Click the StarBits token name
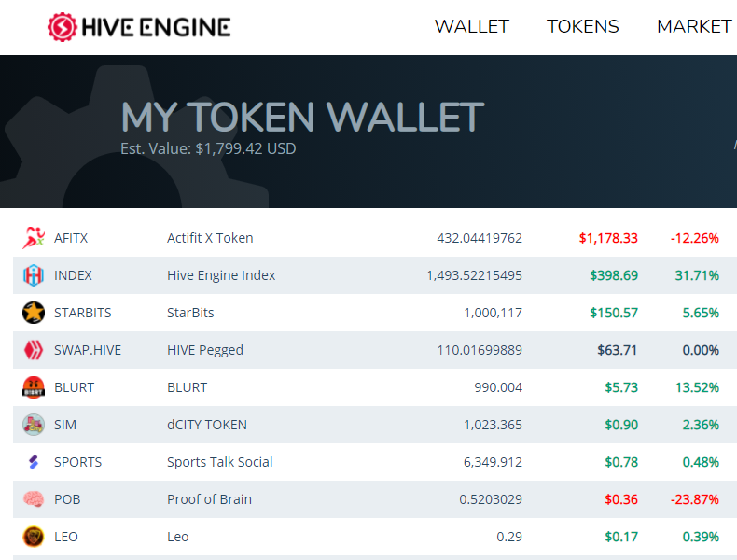This screenshot has height=560, width=737. click(x=190, y=313)
